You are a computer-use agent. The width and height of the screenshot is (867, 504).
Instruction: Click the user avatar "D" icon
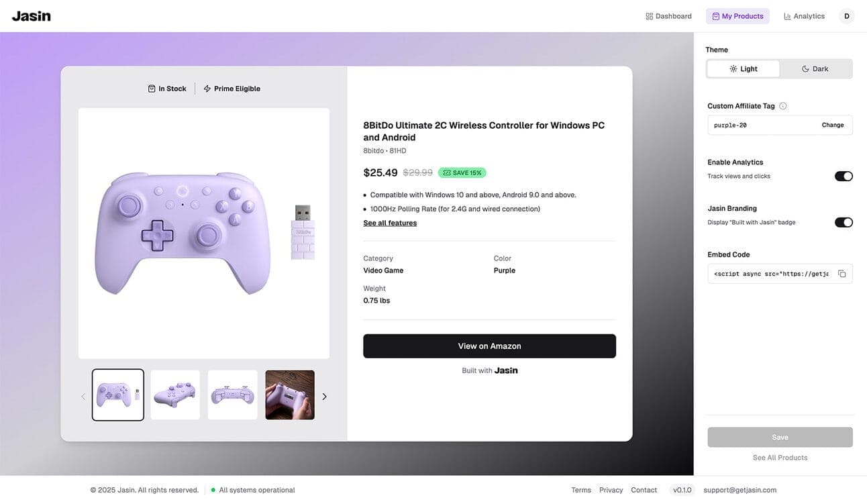click(846, 16)
